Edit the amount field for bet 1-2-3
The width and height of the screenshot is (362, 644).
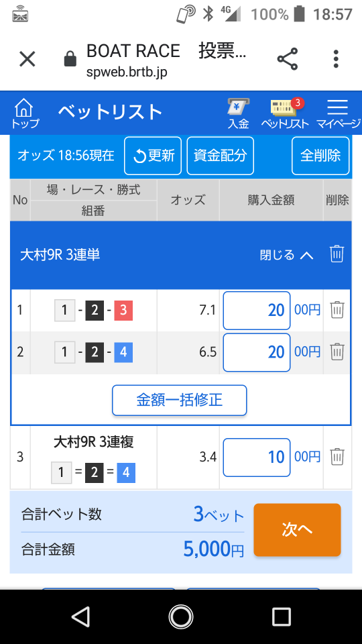[257, 311]
